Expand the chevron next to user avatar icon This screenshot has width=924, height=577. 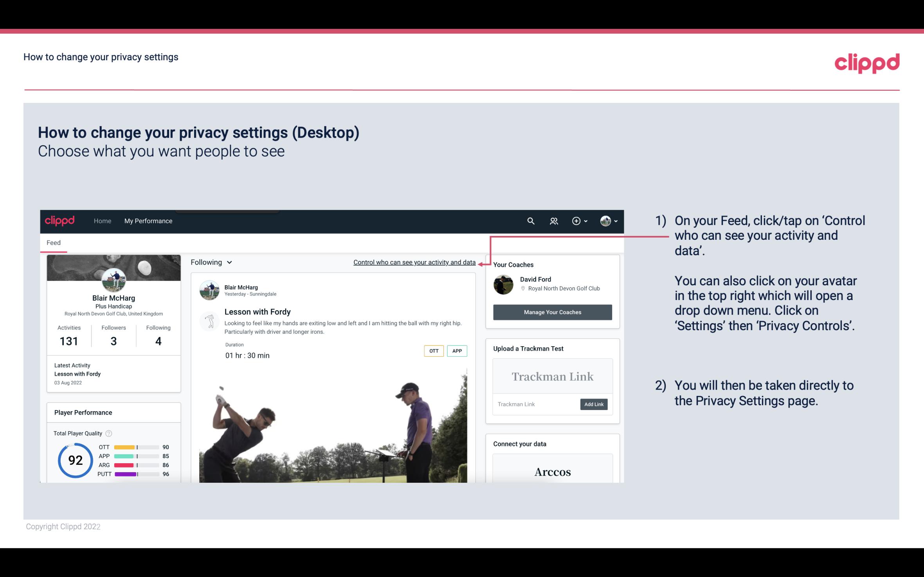615,221
